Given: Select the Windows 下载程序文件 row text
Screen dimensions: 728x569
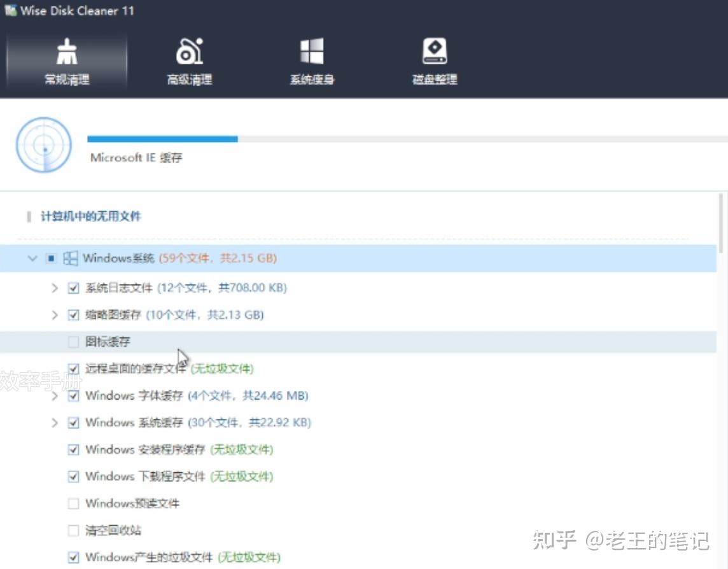Looking at the screenshot, I should click(x=179, y=477).
